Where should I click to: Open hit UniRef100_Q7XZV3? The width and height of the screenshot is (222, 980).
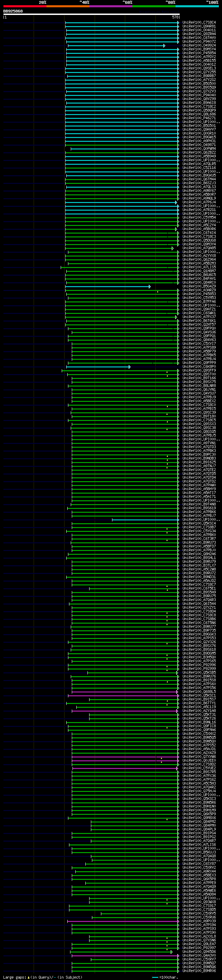point(199,91)
